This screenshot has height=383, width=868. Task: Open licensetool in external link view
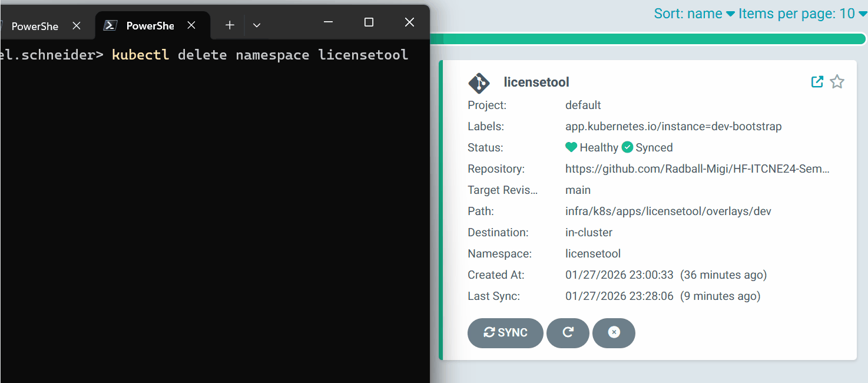click(817, 81)
